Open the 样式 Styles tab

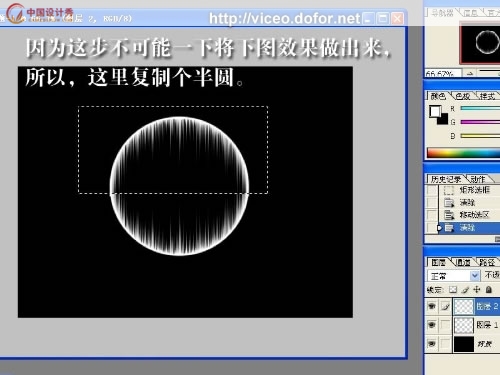pos(487,96)
